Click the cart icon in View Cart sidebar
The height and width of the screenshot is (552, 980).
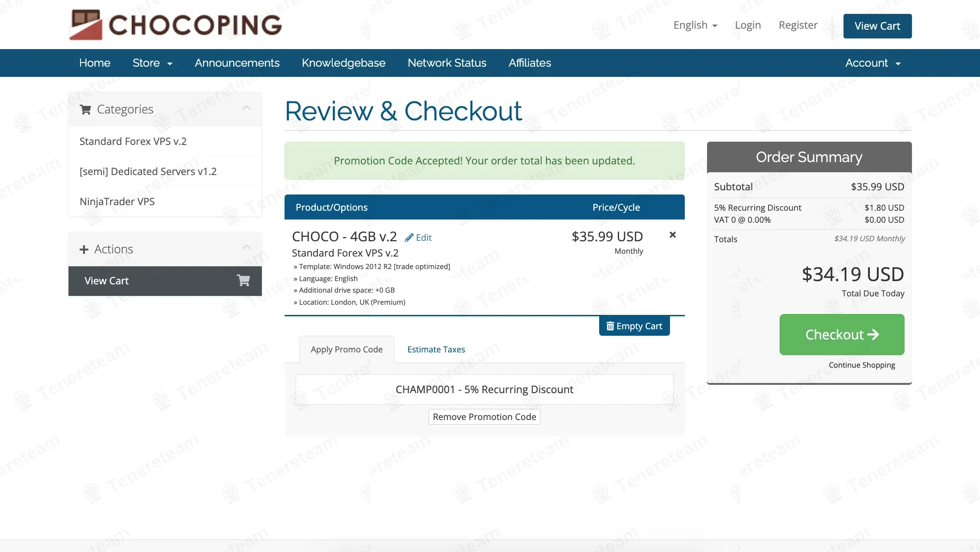243,280
